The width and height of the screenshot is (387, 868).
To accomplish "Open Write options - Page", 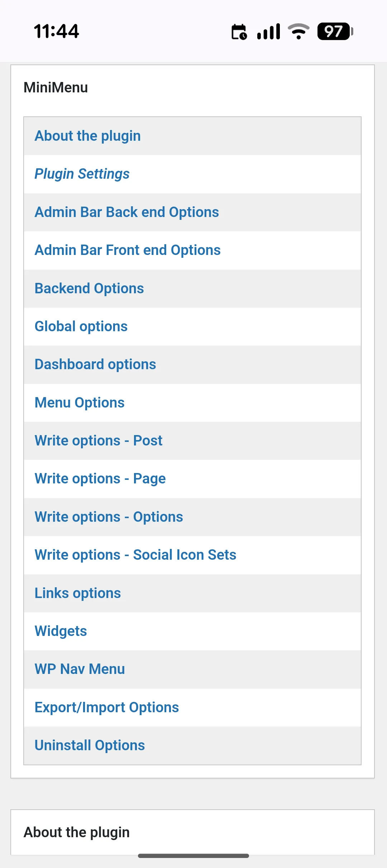I will point(100,479).
